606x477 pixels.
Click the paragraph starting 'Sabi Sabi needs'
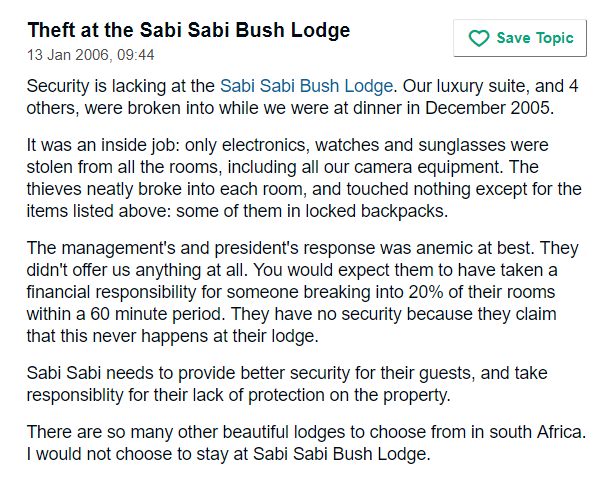pos(287,384)
